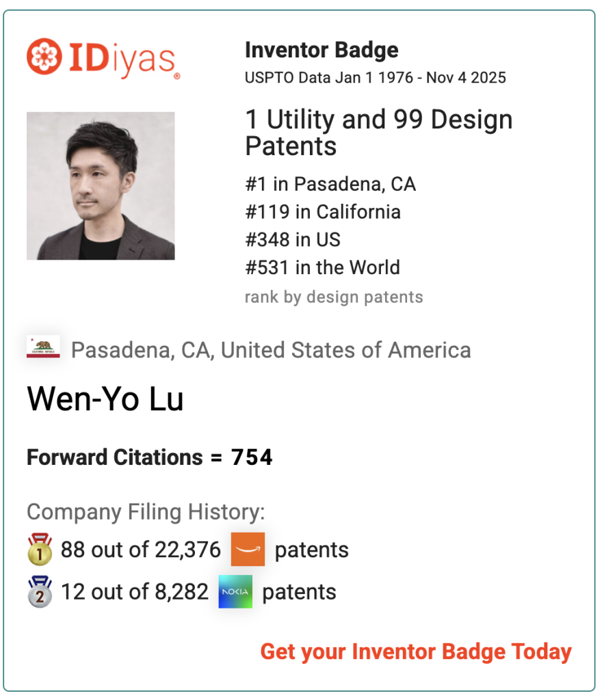Click Get your Inventor Badge Today link
The width and height of the screenshot is (602, 700).
pos(416,651)
